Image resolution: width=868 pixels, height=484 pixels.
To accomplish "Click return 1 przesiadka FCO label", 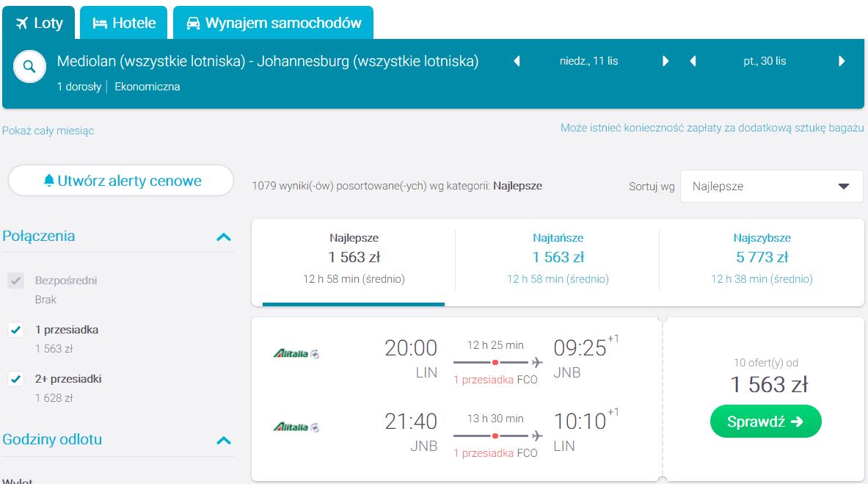I will tap(495, 453).
